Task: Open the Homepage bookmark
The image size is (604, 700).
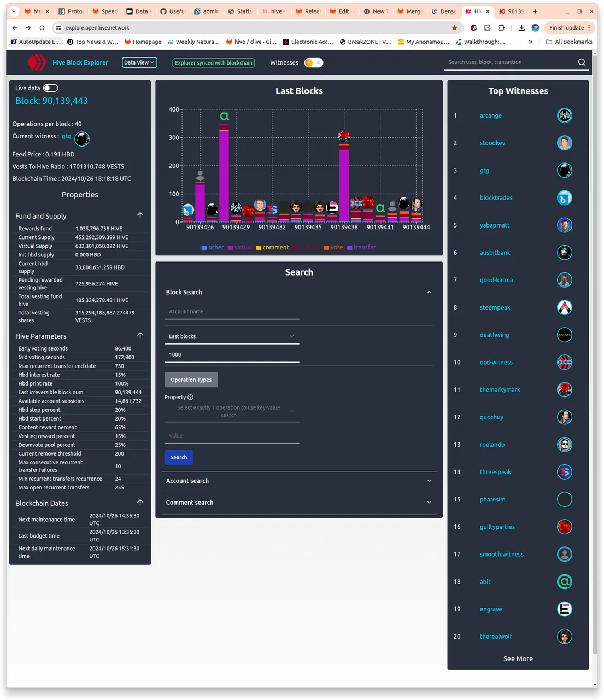Action: point(143,42)
